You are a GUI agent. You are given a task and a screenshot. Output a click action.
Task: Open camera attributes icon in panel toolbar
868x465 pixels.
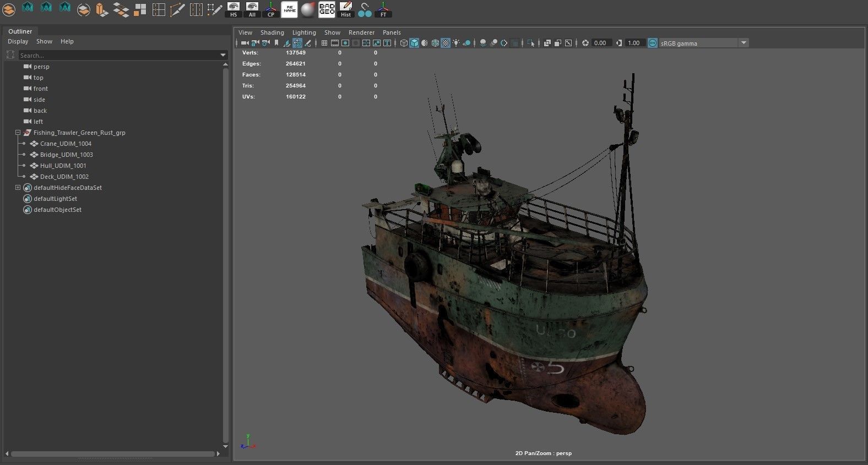[265, 43]
